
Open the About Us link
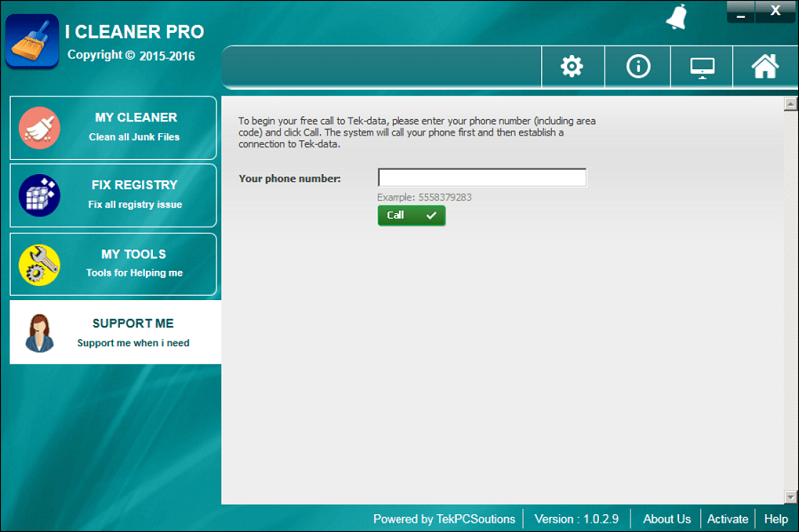(666, 519)
